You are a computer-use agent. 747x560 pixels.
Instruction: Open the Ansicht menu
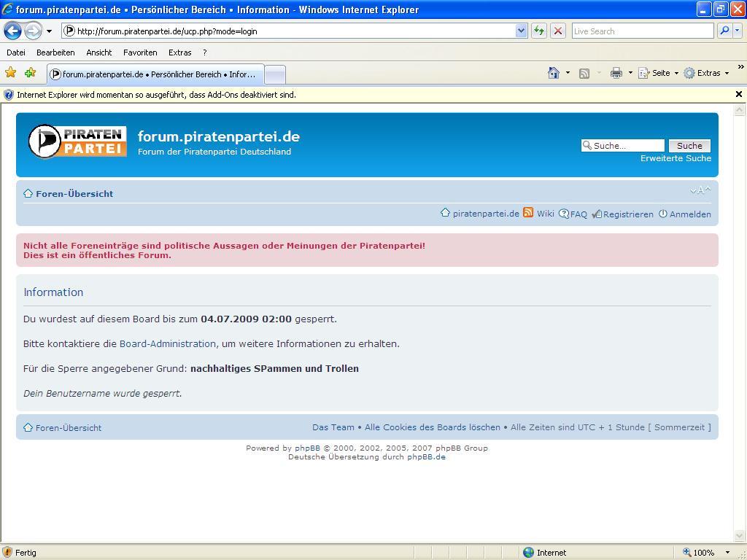click(99, 52)
